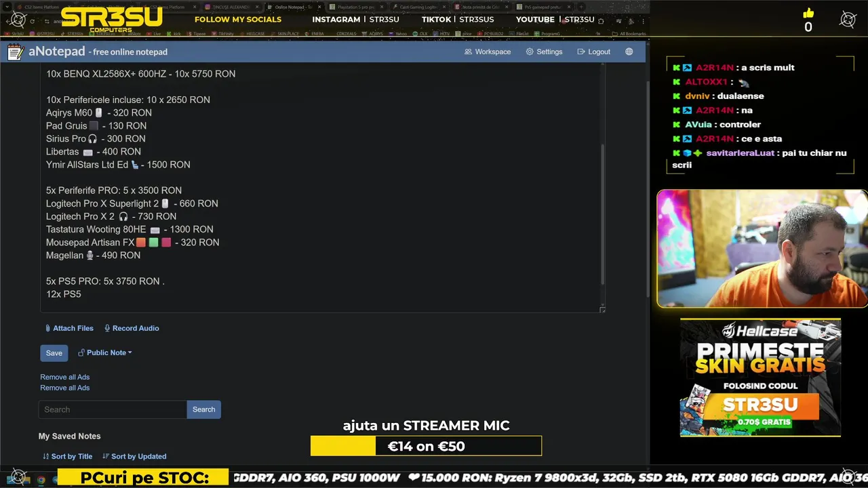Log out via Logout link
This screenshot has height=488, width=868.
point(593,52)
